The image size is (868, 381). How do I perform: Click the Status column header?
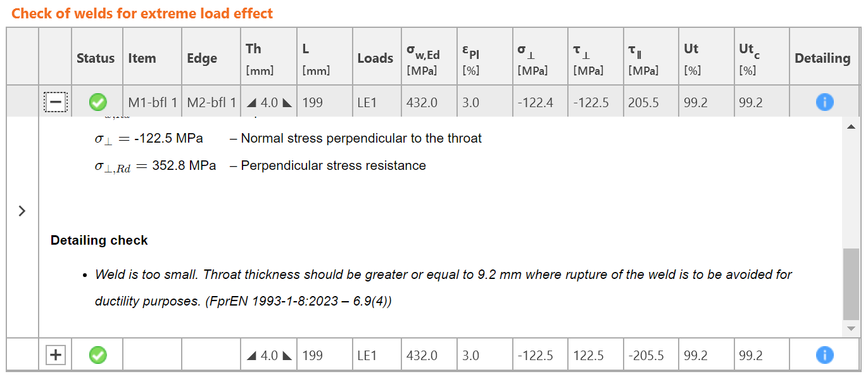click(96, 58)
